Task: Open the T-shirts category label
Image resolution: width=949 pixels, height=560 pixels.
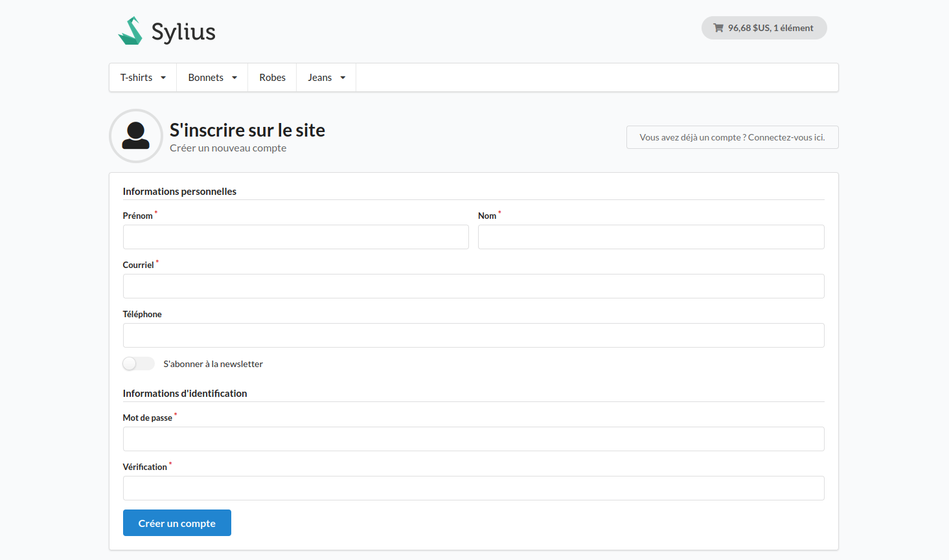Action: [136, 78]
